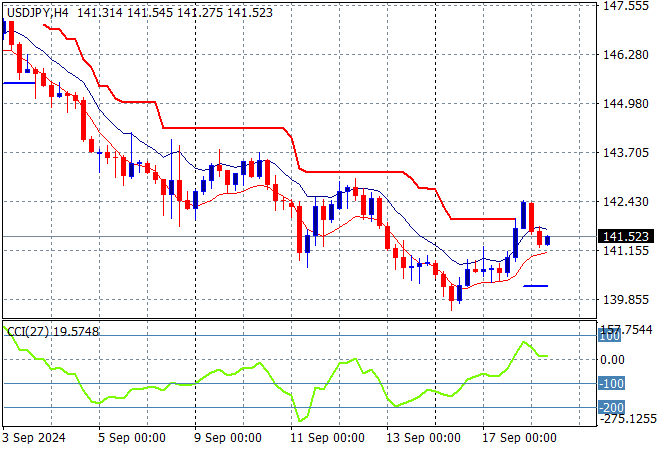The height and width of the screenshot is (450, 660).
Task: Click the 11 Sep 00:00 time label
Action: (x=327, y=438)
